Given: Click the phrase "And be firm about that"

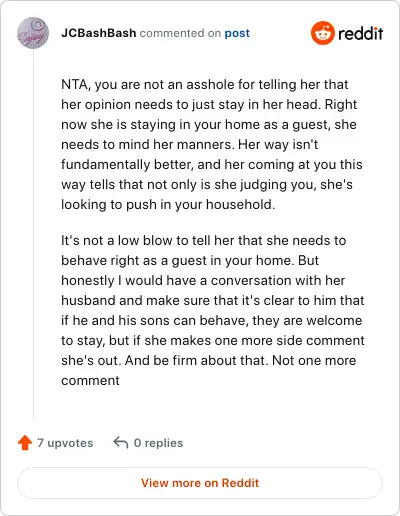Looking at the screenshot, I should coord(196,360).
